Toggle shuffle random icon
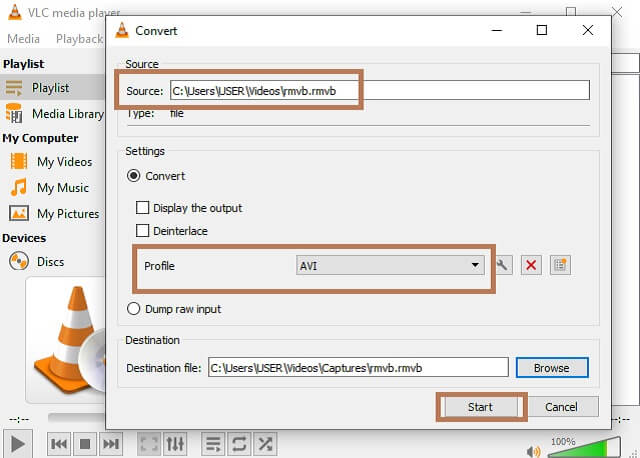This screenshot has width=640, height=458. pyautogui.click(x=265, y=444)
